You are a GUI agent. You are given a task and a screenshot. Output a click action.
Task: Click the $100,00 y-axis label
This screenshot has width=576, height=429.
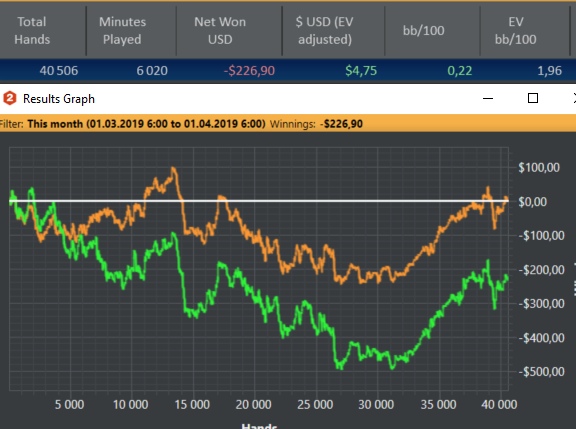pos(539,167)
